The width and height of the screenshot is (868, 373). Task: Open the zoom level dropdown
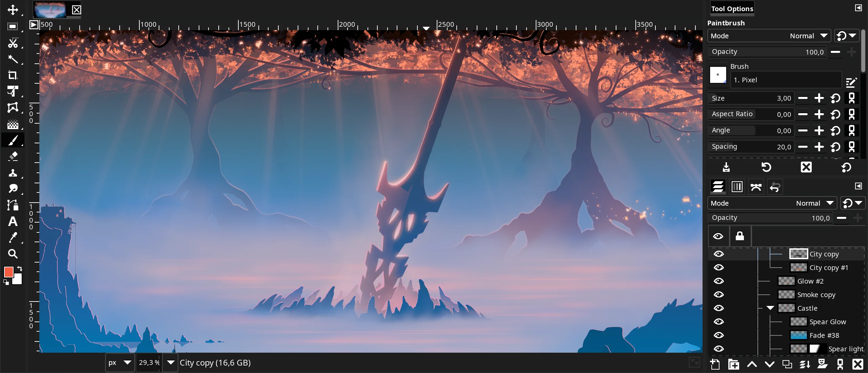[171, 362]
